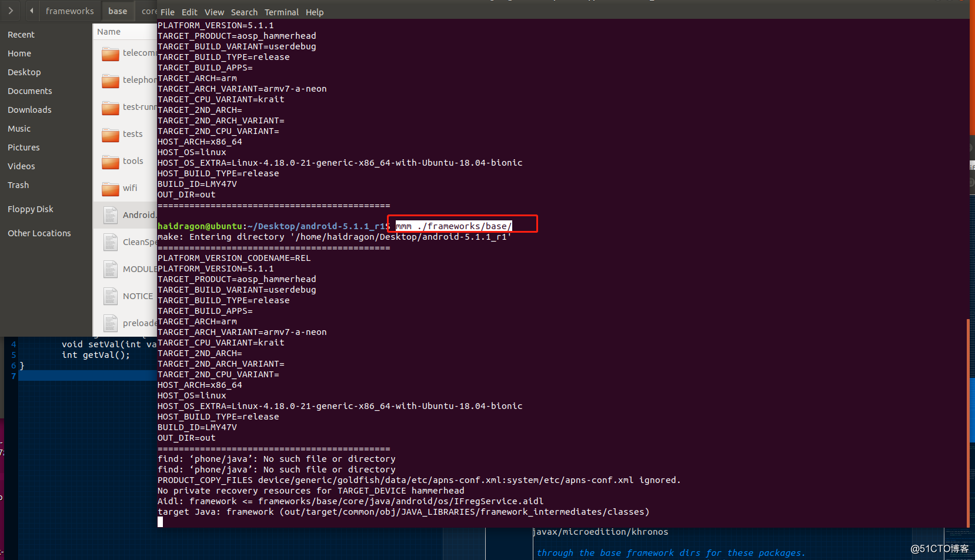Open Recent in file manager sidebar

[21, 35]
